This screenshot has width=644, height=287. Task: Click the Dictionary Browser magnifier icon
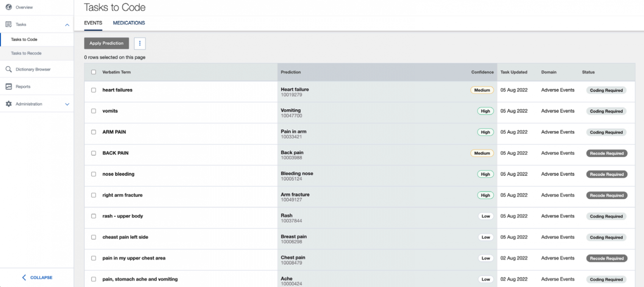pos(9,69)
